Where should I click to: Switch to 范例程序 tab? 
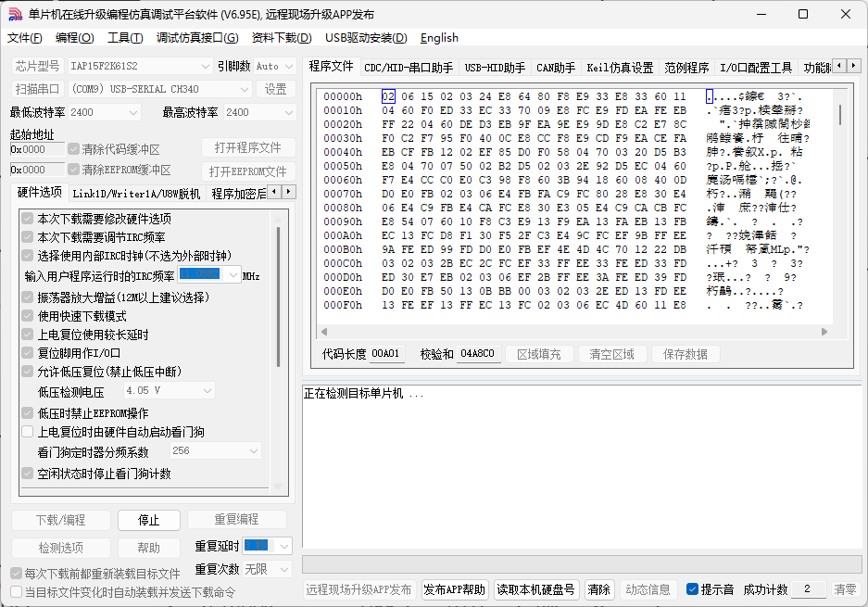click(686, 68)
